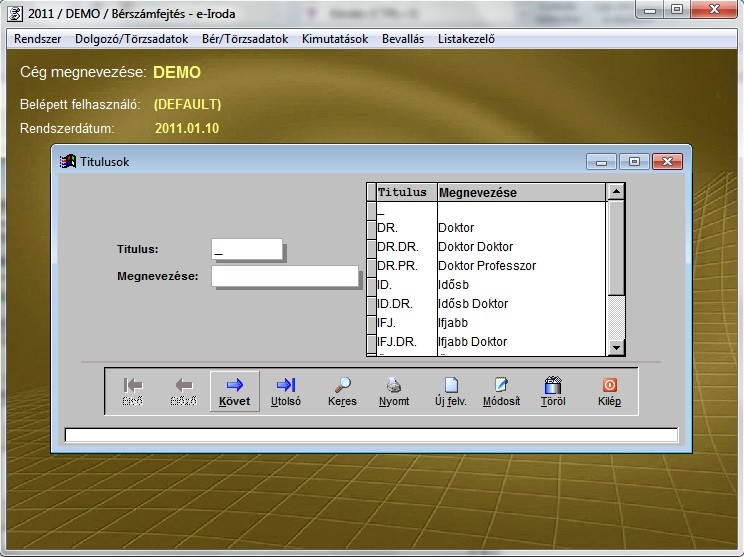Jump to last record with Utolsó
744x557 pixels.
tap(286, 391)
